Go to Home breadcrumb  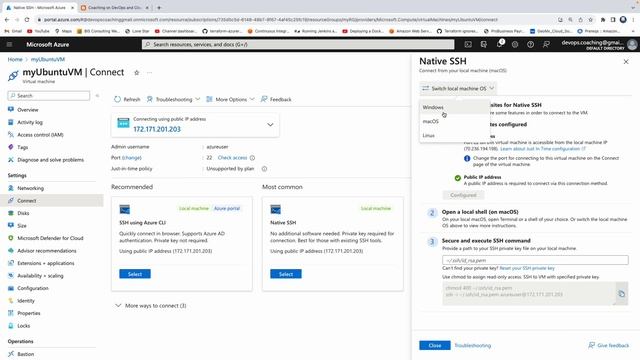(x=15, y=60)
